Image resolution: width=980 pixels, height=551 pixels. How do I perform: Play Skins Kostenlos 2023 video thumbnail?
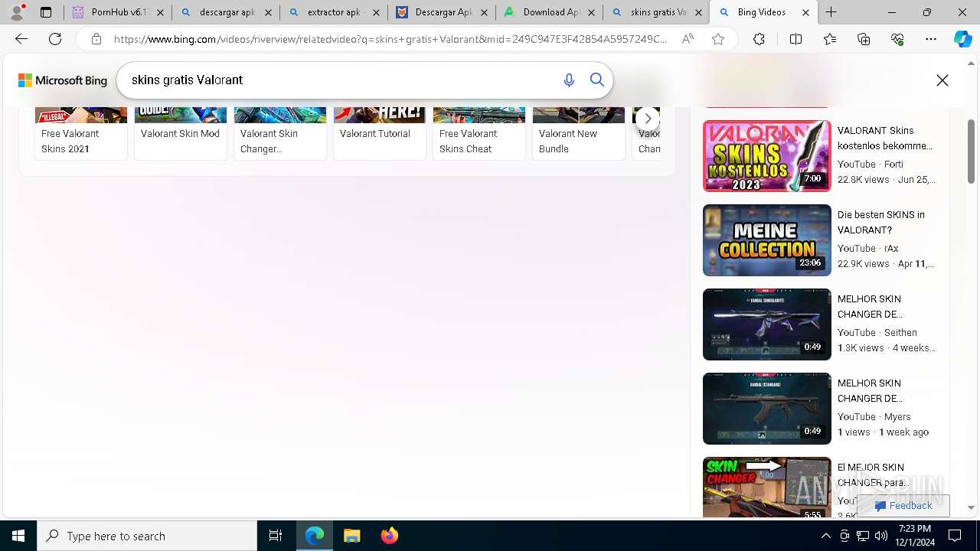pyautogui.click(x=766, y=156)
